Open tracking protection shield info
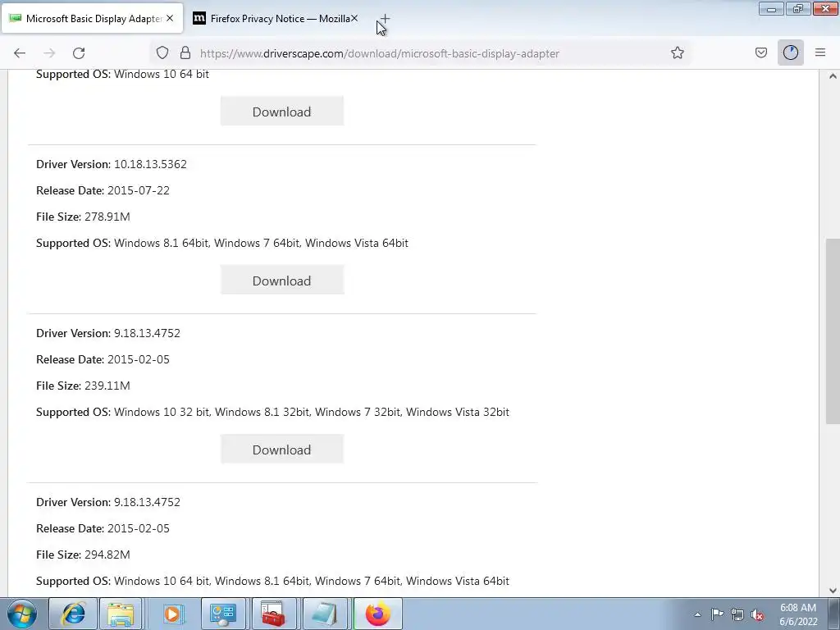The image size is (840, 630). tap(162, 52)
